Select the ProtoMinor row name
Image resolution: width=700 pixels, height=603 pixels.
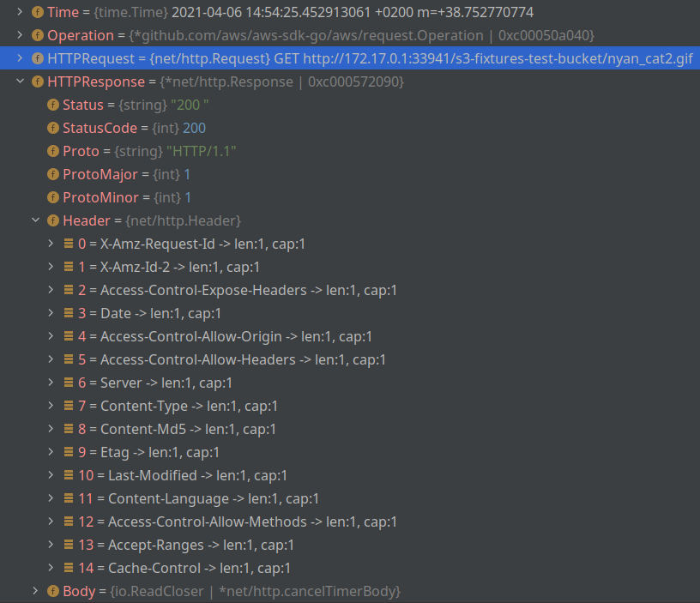100,197
